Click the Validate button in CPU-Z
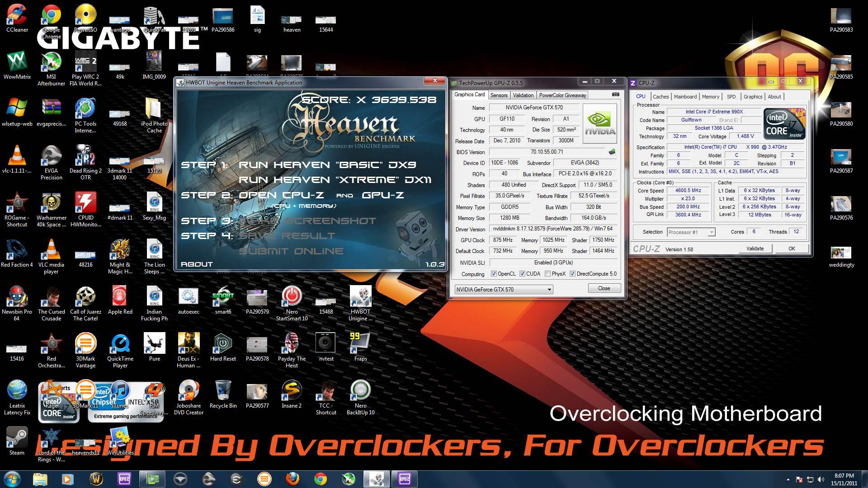 pyautogui.click(x=755, y=249)
